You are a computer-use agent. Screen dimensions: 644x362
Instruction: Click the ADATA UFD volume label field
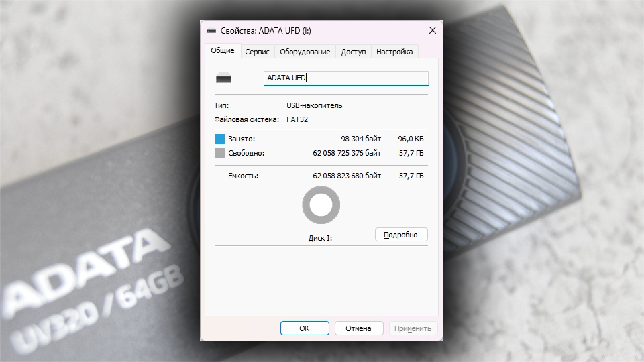[346, 78]
